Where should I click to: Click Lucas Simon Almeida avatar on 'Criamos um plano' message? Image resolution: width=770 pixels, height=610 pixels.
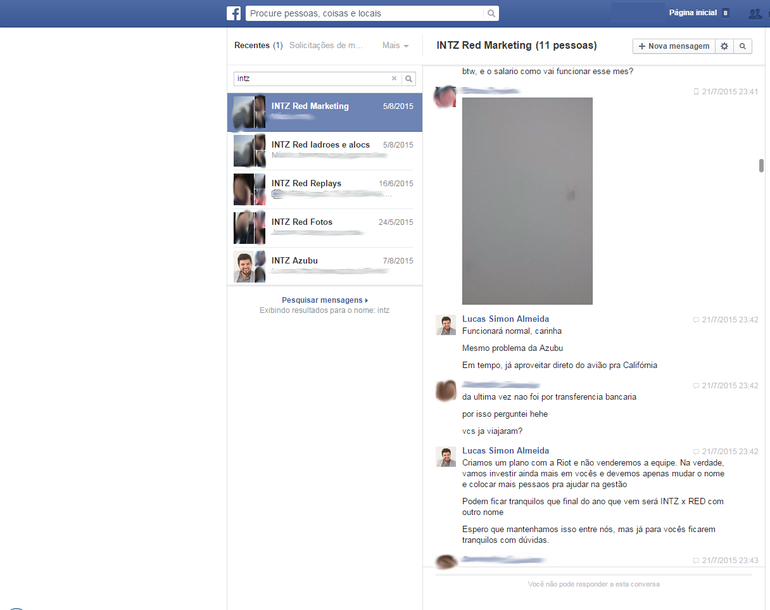click(x=446, y=457)
